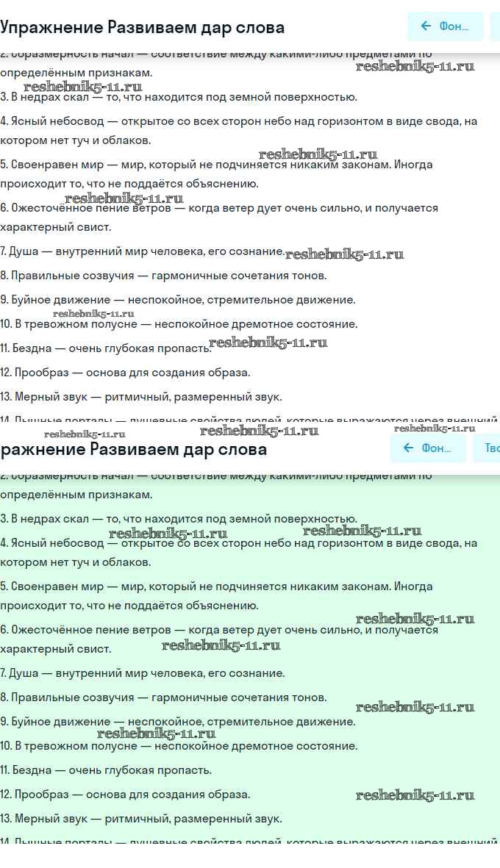Screen dimensions: 500x868
Task: Click the top heading "Упражнение Развиваем дар слова"
Action: click(143, 27)
